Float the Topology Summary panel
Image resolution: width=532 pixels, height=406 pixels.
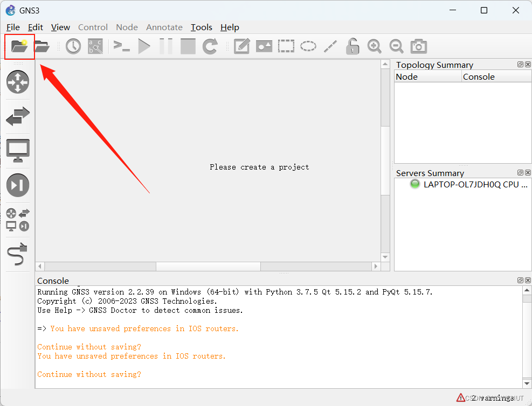520,65
